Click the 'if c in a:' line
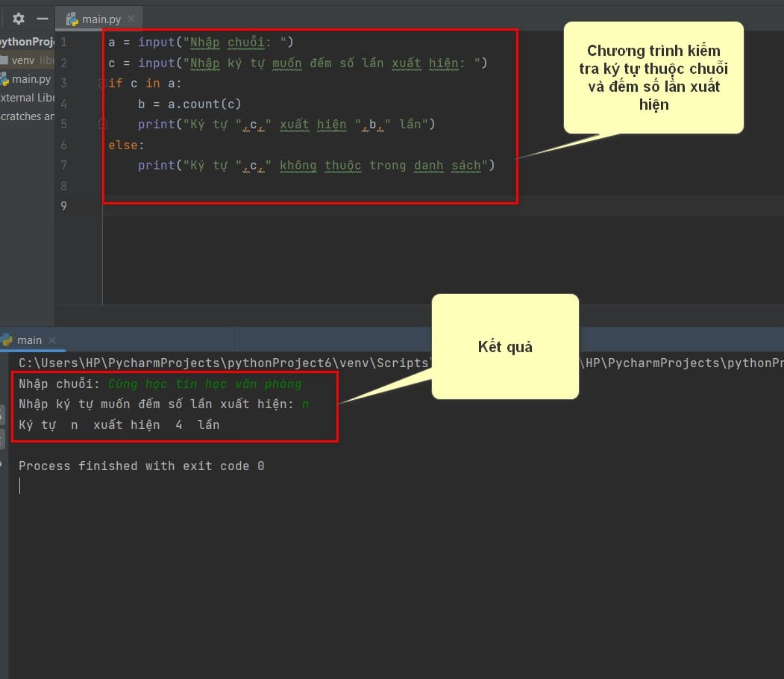The height and width of the screenshot is (679, 784). (145, 83)
